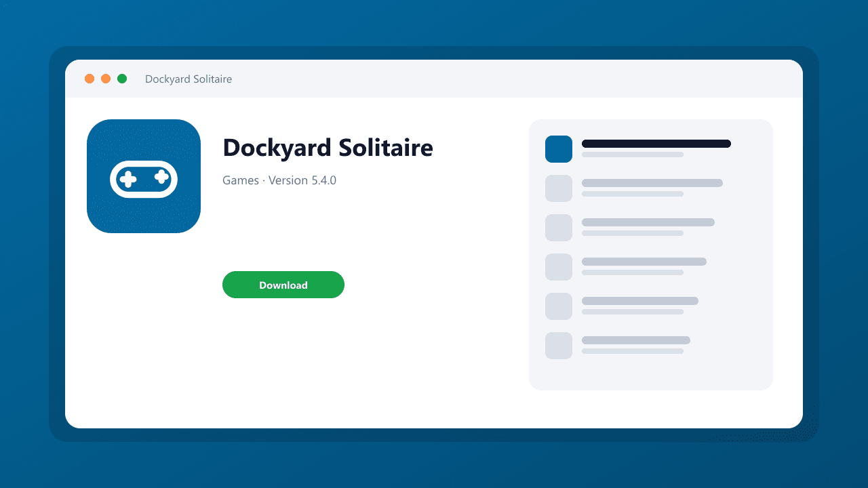Open the first list item with dark title bar
868x488 pixels.
click(x=656, y=144)
